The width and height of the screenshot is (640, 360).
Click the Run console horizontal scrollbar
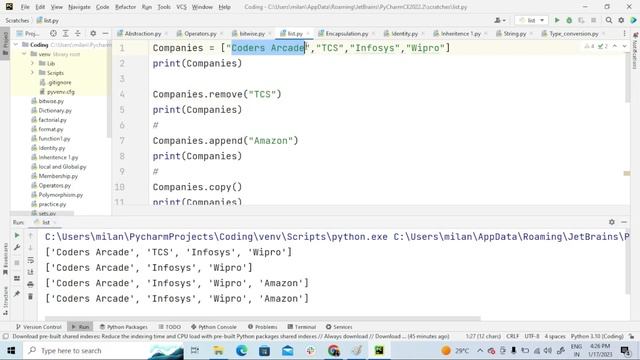click(x=263, y=318)
